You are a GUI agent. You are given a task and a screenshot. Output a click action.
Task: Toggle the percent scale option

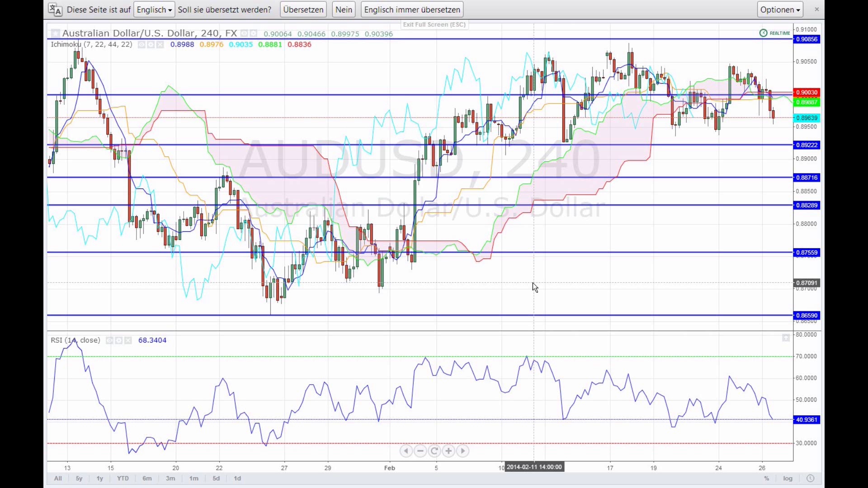click(x=767, y=479)
